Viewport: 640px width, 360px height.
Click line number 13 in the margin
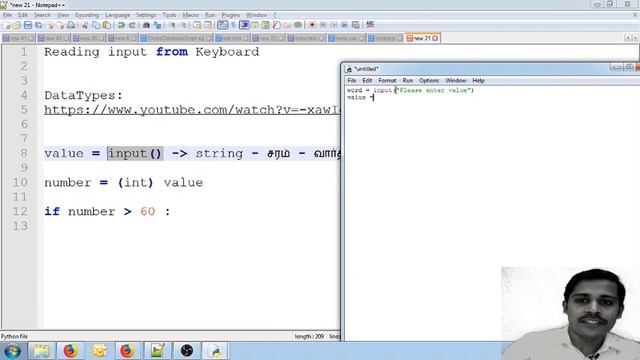20,226
